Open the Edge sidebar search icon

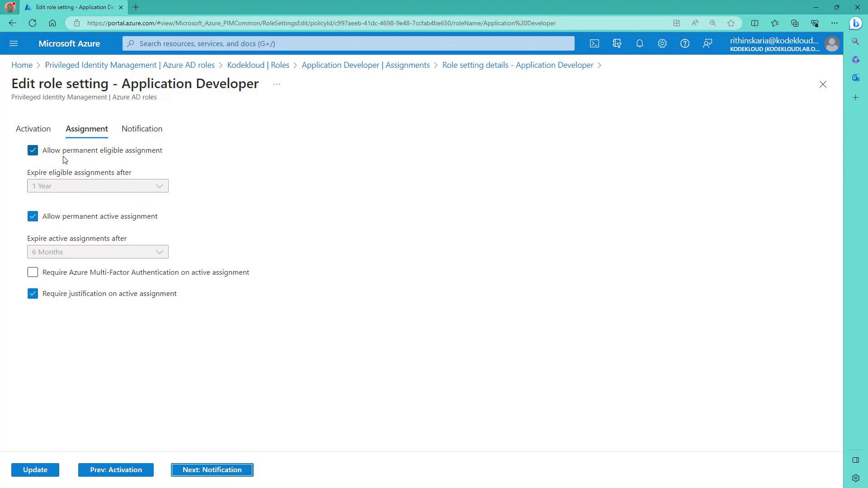click(855, 42)
